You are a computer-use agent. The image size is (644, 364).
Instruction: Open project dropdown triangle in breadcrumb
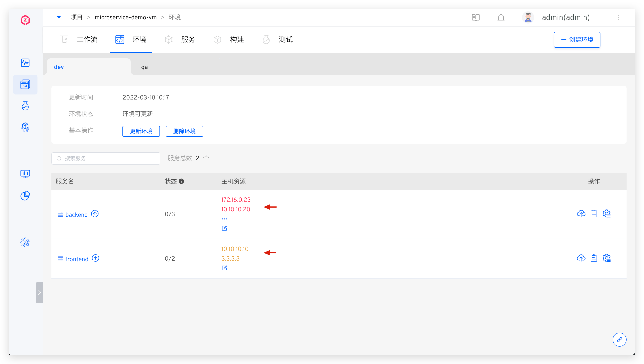(59, 17)
